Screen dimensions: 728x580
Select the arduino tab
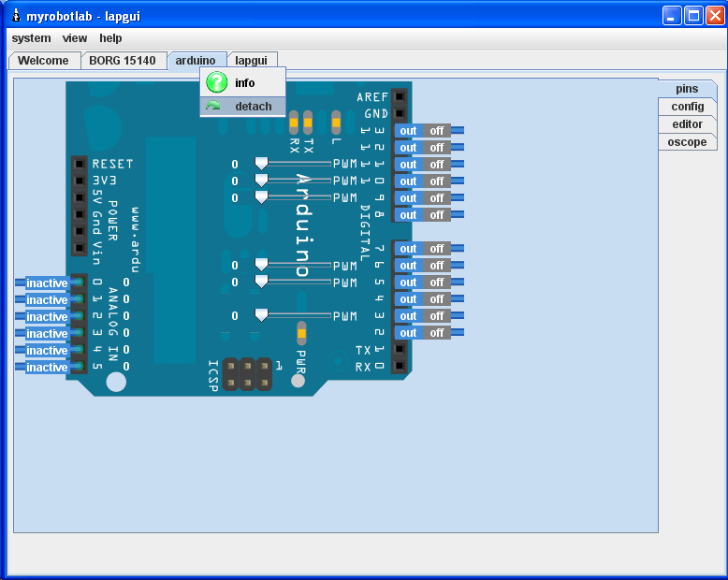[x=196, y=60]
